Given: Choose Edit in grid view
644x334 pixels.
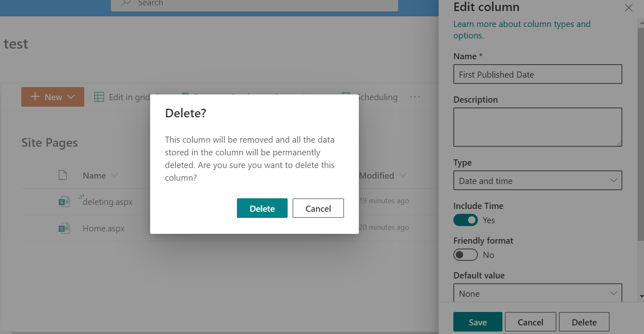Looking at the screenshot, I should 122,97.
